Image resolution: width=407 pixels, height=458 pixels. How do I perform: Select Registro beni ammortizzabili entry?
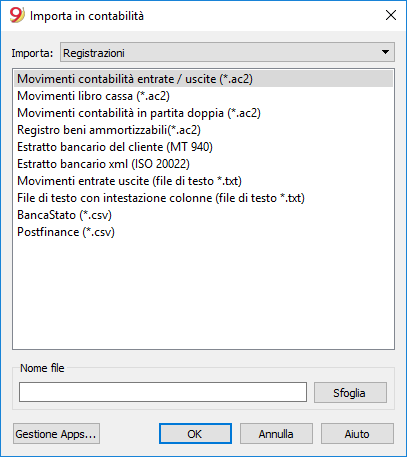[x=203, y=130]
